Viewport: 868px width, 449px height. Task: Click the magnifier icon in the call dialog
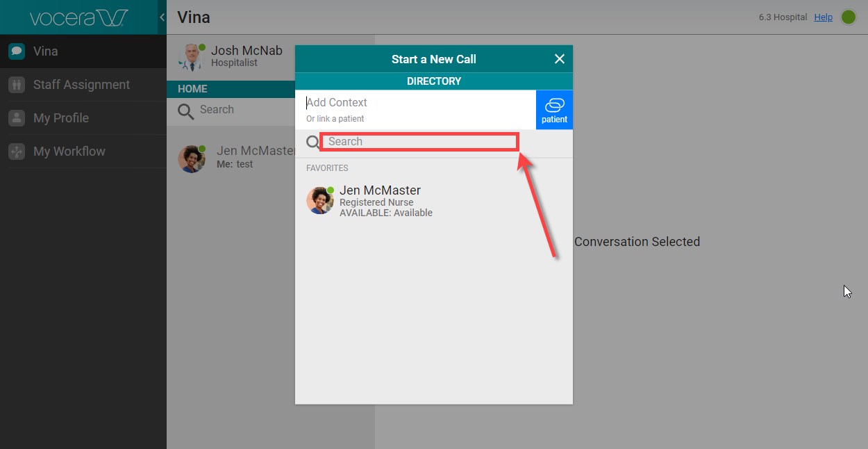313,142
